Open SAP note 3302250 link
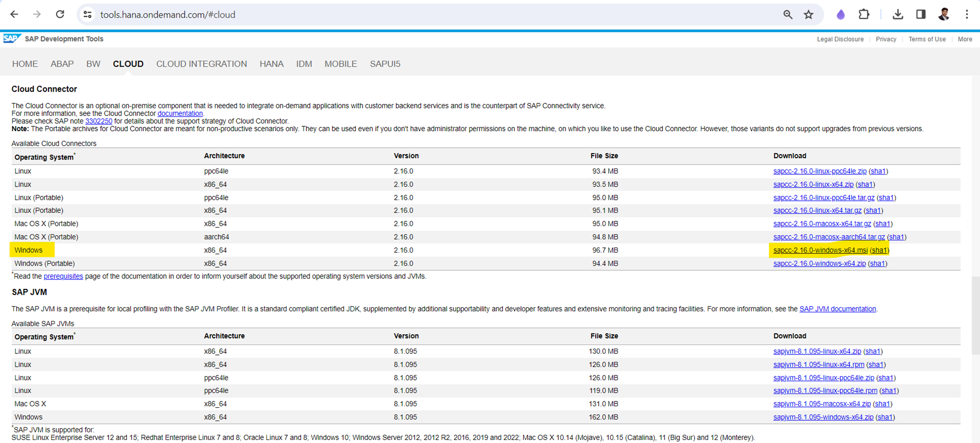Image resolution: width=980 pixels, height=443 pixels. pyautogui.click(x=98, y=121)
